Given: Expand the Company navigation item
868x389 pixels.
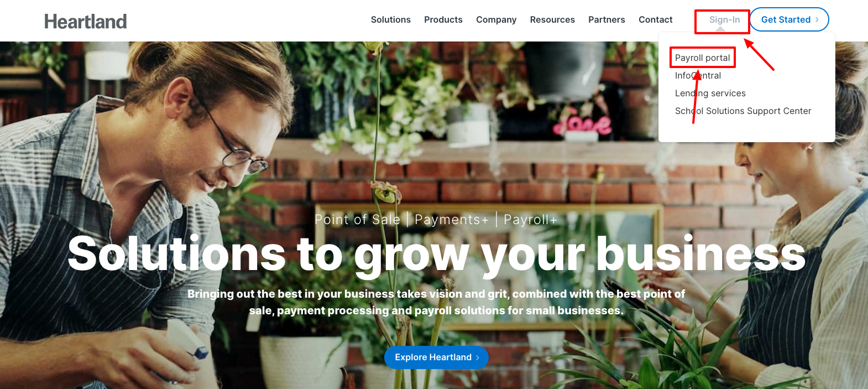Looking at the screenshot, I should 496,19.
